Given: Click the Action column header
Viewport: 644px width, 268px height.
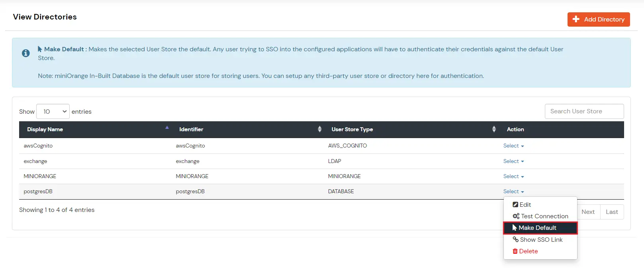Looking at the screenshot, I should pyautogui.click(x=515, y=129).
